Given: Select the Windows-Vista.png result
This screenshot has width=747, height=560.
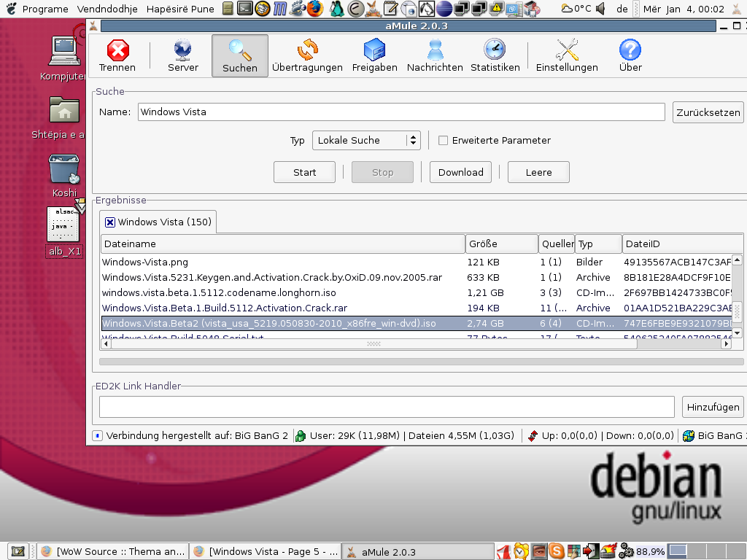Looking at the screenshot, I should 417,262.
